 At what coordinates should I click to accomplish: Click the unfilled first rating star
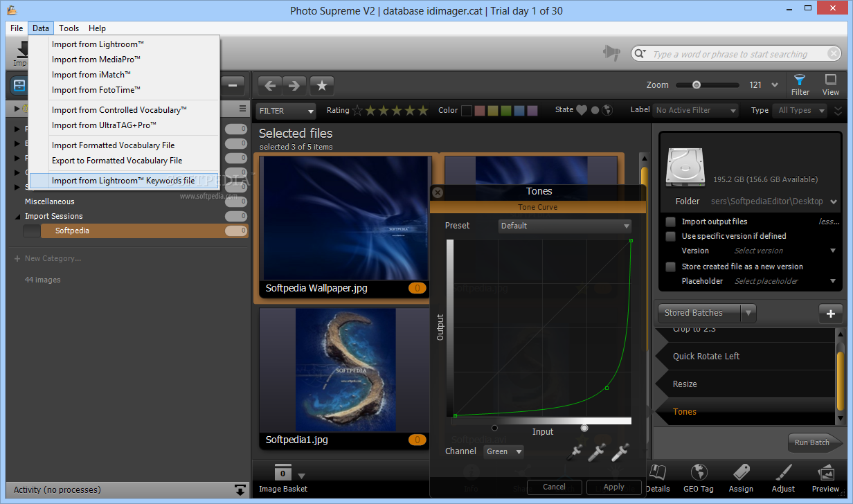357,110
